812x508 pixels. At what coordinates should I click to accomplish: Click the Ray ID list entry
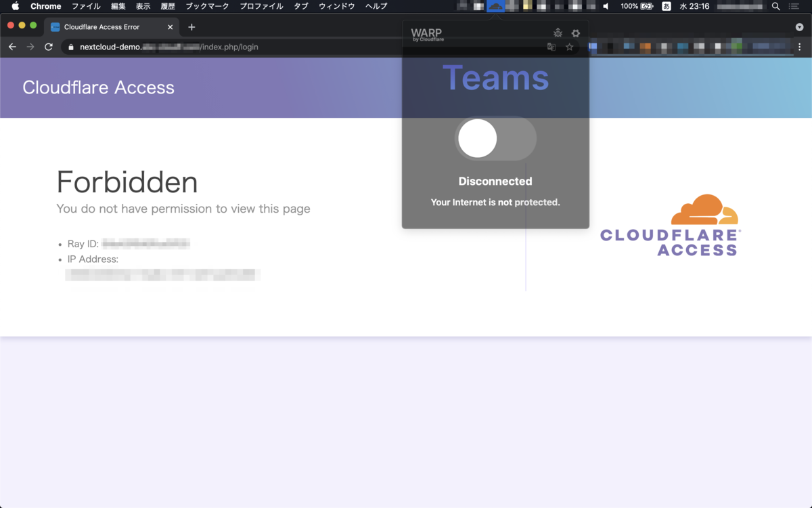click(x=129, y=244)
